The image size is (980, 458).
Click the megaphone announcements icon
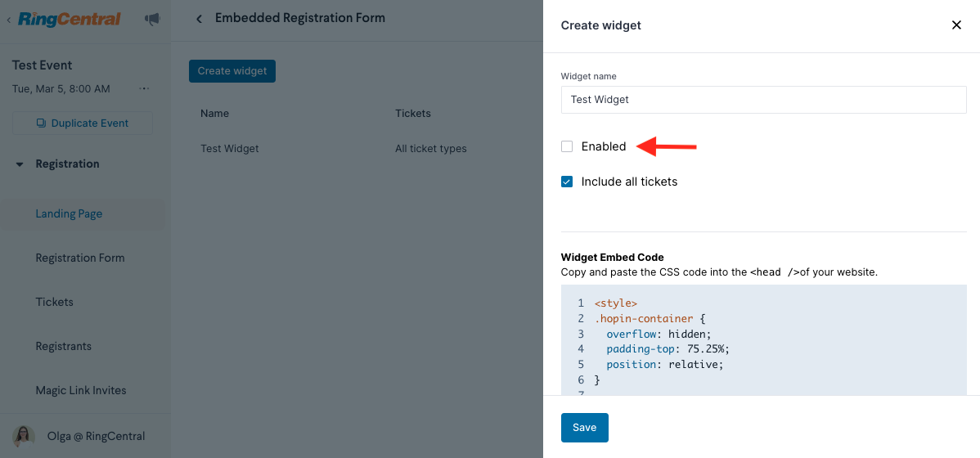pyautogui.click(x=152, y=20)
